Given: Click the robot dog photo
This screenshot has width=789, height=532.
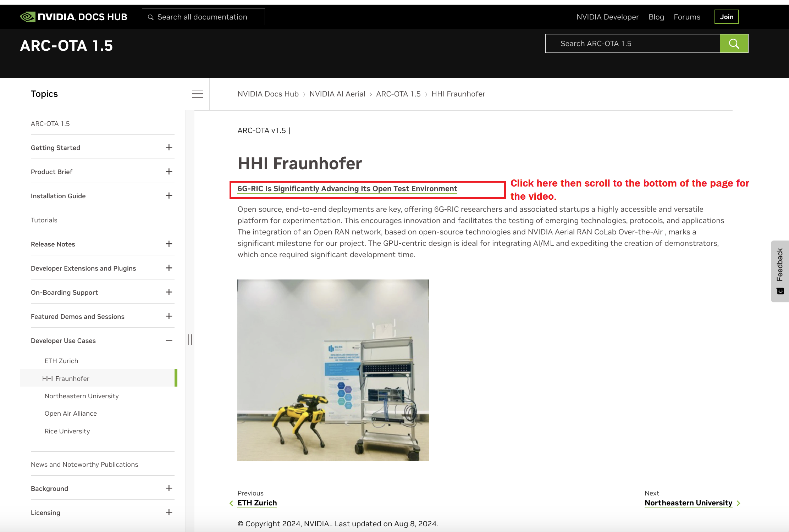Looking at the screenshot, I should click(x=333, y=370).
